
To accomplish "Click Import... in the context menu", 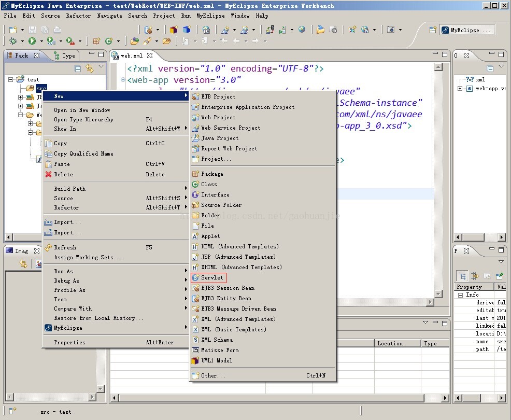I will tap(116, 222).
